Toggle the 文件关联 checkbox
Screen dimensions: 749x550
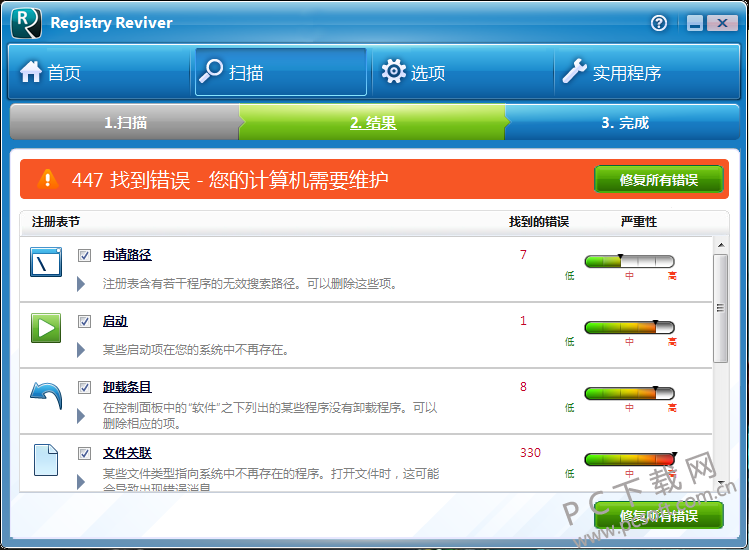85,453
